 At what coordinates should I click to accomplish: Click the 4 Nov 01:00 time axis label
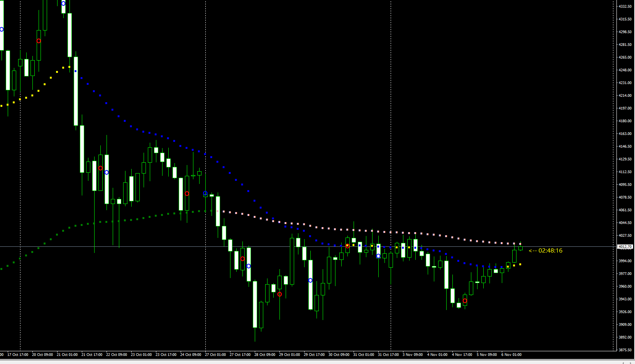437,355
